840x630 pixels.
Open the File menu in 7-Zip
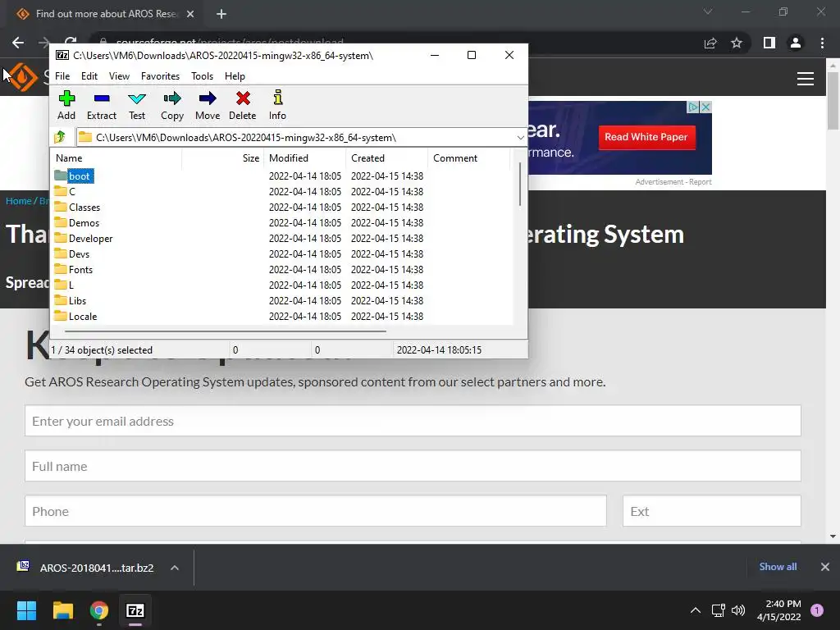click(x=62, y=76)
